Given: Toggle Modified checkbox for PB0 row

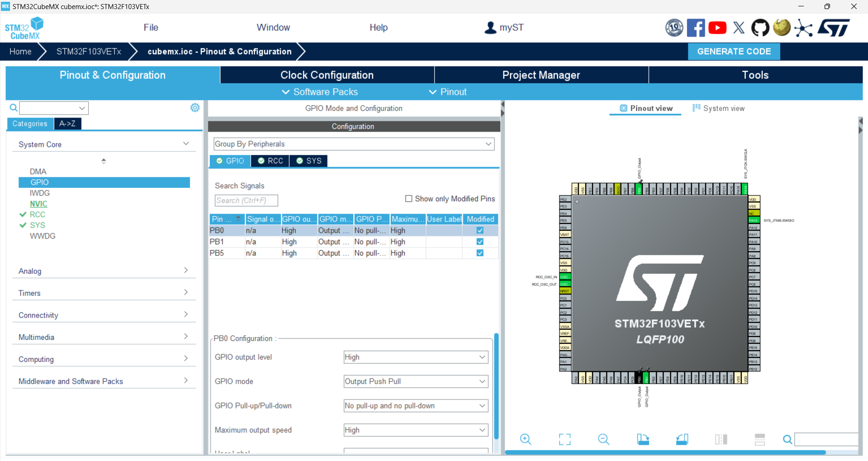Looking at the screenshot, I should click(x=480, y=230).
